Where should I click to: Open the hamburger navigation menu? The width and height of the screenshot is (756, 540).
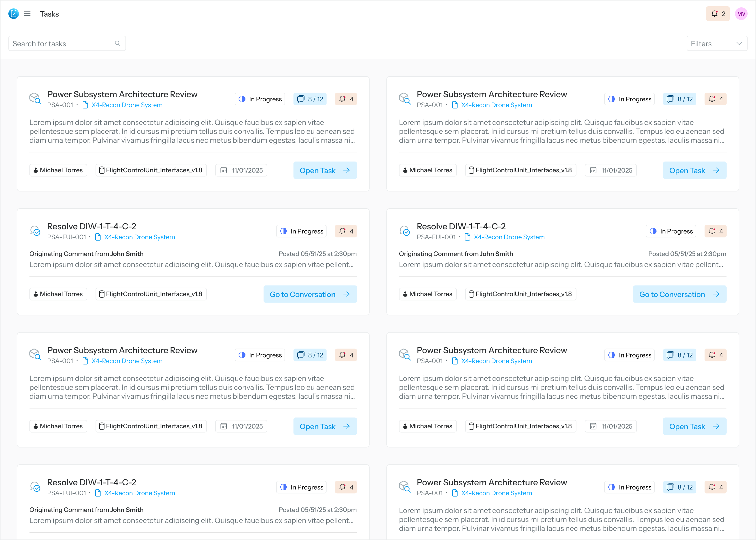(x=27, y=14)
